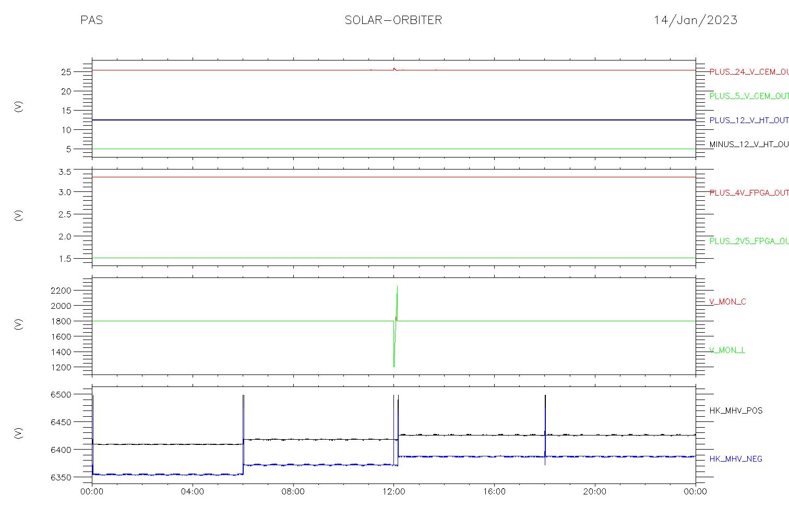Select the HK_MHV_POS legend label
The image size is (789, 532).
pos(736,411)
